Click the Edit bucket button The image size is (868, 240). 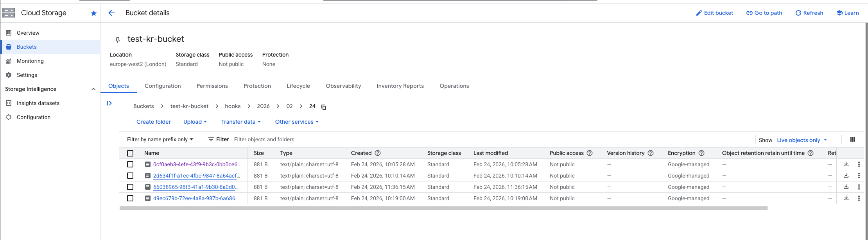coord(715,13)
